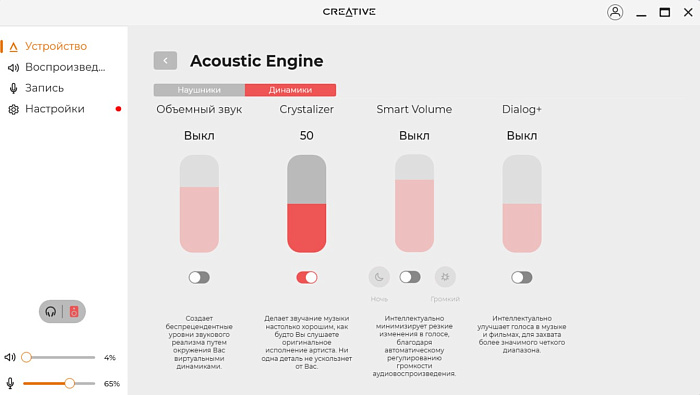
Task: Select the red speaker output icon
Action: pos(74,312)
